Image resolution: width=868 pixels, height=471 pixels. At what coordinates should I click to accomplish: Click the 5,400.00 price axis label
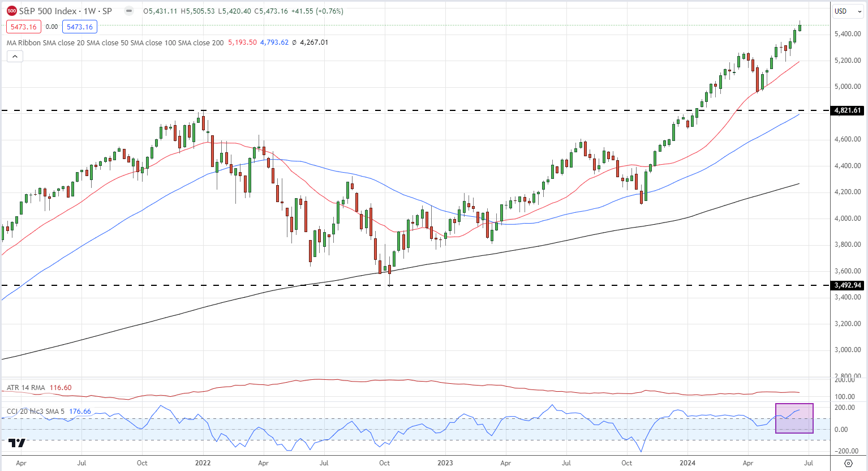[x=848, y=34]
